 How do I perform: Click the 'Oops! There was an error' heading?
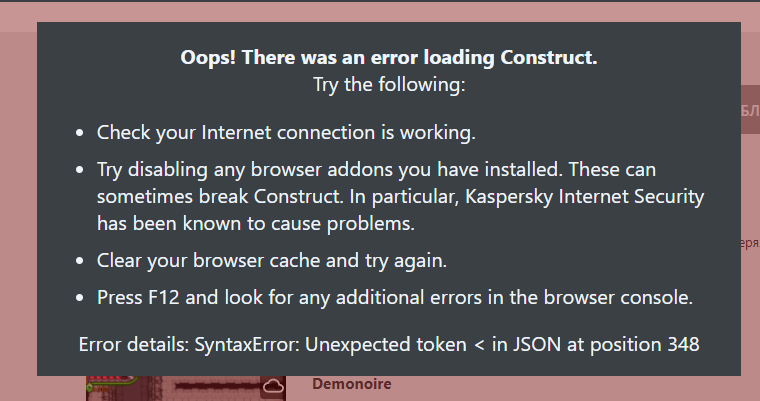click(x=389, y=57)
